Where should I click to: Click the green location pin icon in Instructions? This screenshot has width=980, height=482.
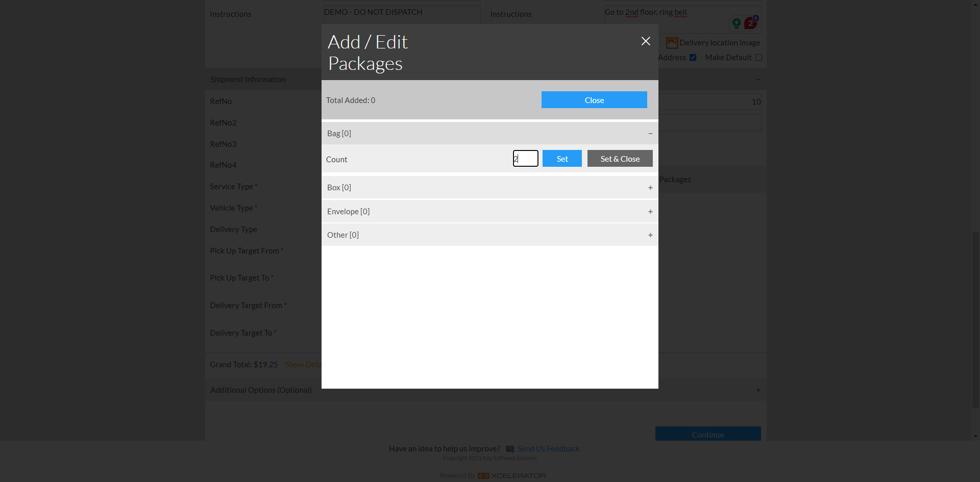736,23
